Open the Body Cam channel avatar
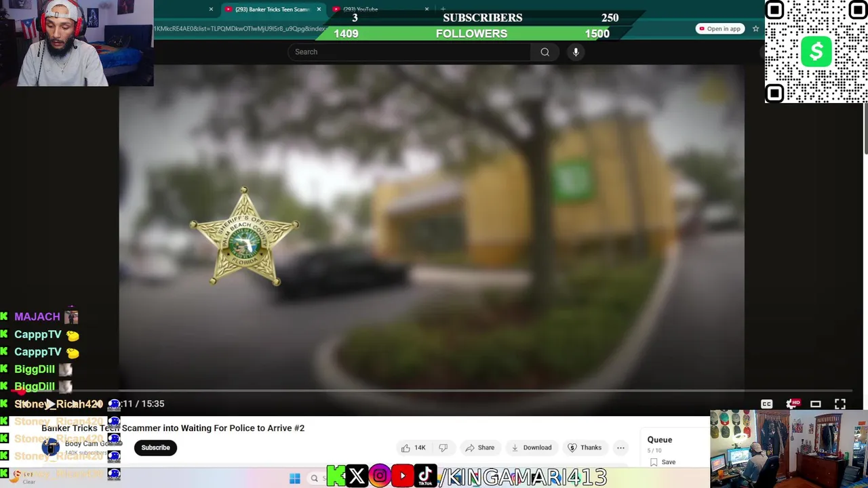868x488 pixels. (x=51, y=447)
